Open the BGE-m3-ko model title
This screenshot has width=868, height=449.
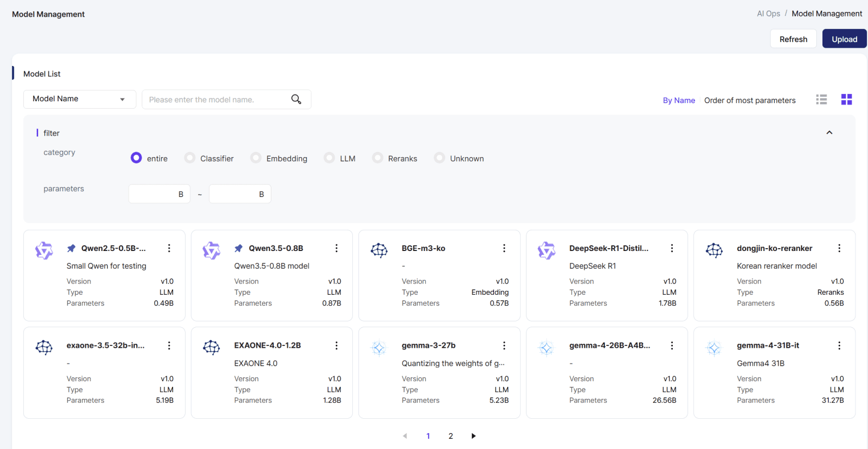(x=423, y=248)
